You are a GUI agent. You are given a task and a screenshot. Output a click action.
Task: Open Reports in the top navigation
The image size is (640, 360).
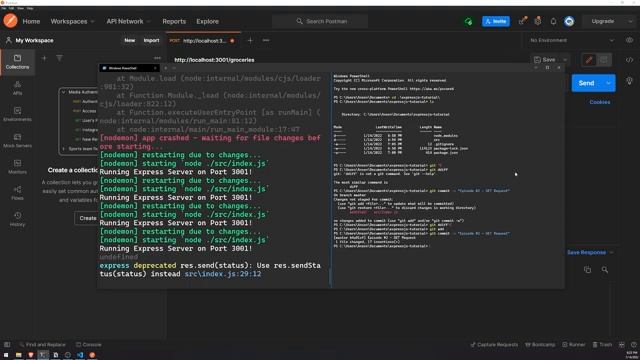174,21
